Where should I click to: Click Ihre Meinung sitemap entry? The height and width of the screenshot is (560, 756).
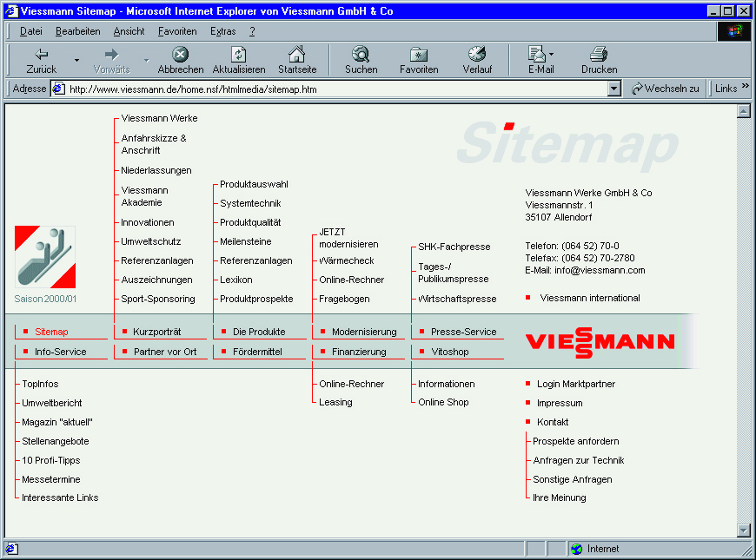click(559, 497)
